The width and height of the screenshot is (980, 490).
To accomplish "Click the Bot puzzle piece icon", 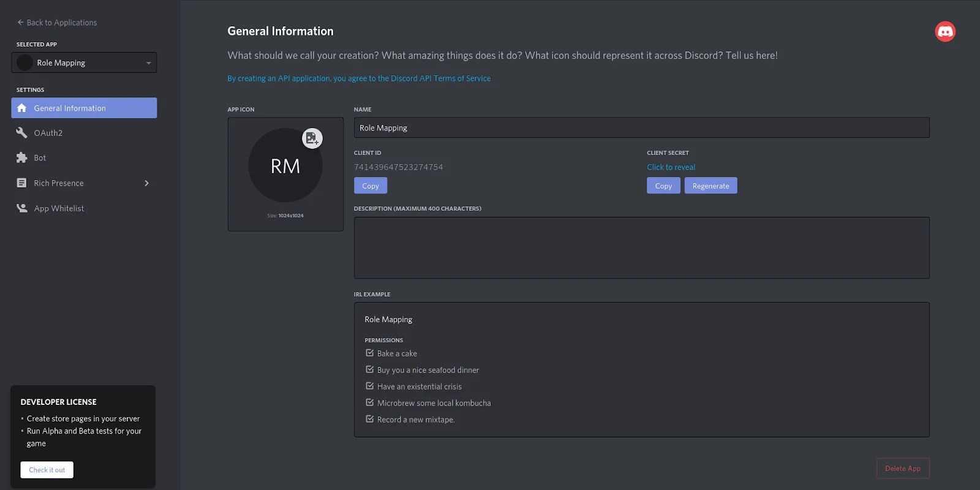I will pos(22,158).
